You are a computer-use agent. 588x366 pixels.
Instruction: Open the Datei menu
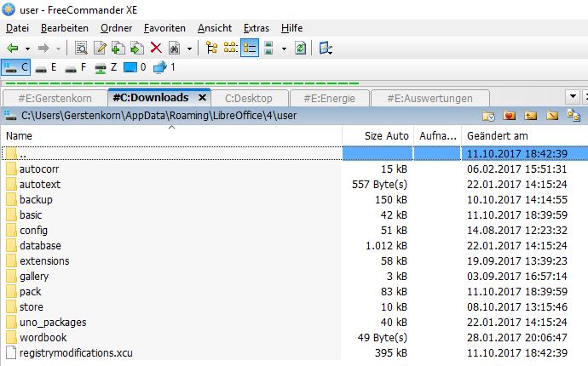17,28
